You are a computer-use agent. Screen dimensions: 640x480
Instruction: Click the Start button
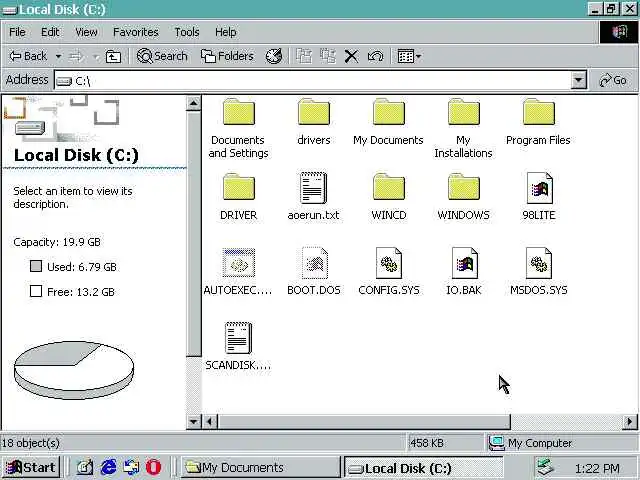tap(31, 467)
